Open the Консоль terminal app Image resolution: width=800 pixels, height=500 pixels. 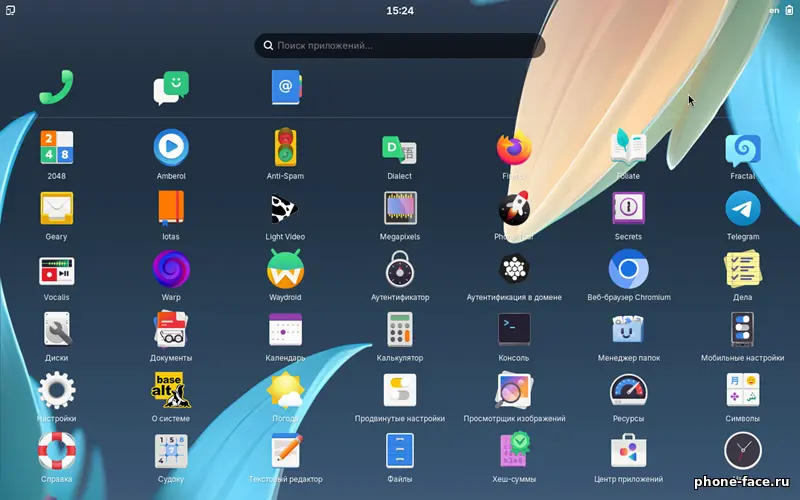tap(514, 329)
